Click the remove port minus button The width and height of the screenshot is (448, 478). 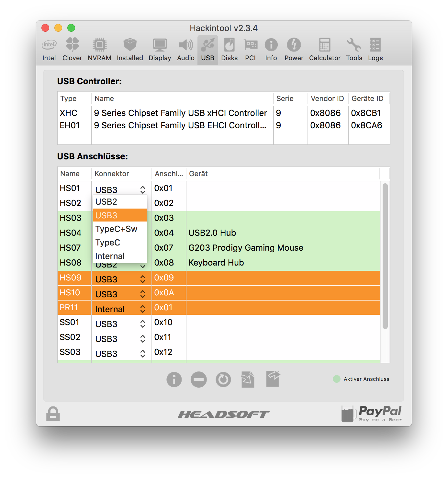[199, 380]
